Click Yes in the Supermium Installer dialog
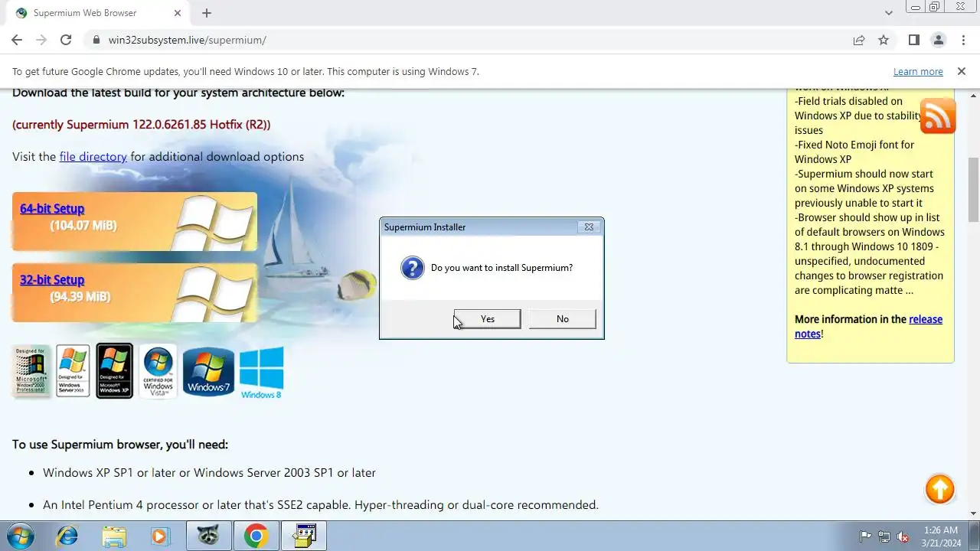Screen dimensions: 980x551 click(488, 319)
